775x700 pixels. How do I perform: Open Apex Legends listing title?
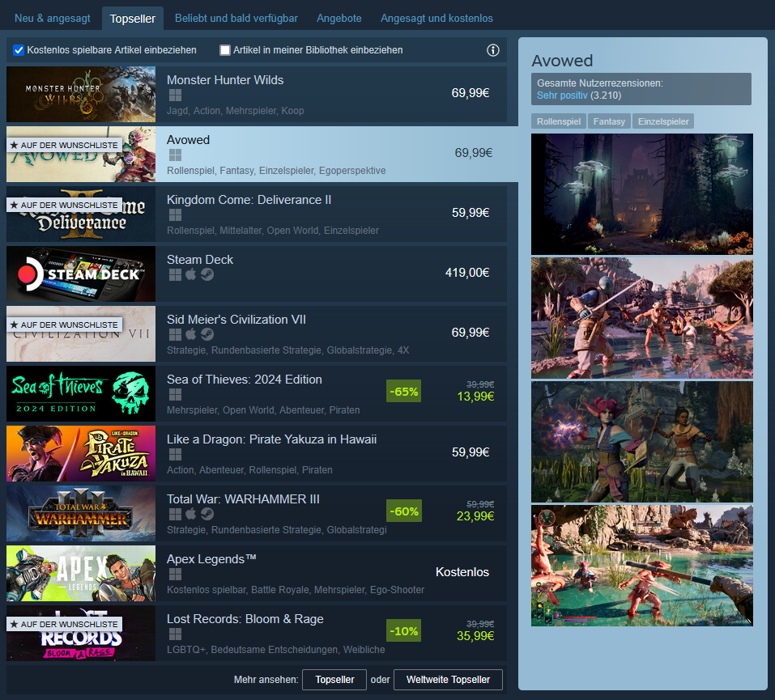211,558
